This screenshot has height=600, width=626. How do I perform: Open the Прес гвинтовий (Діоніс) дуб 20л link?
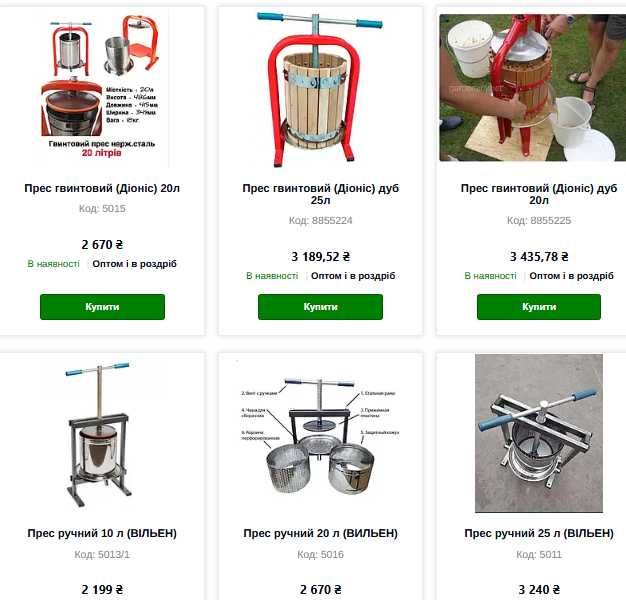(x=539, y=194)
